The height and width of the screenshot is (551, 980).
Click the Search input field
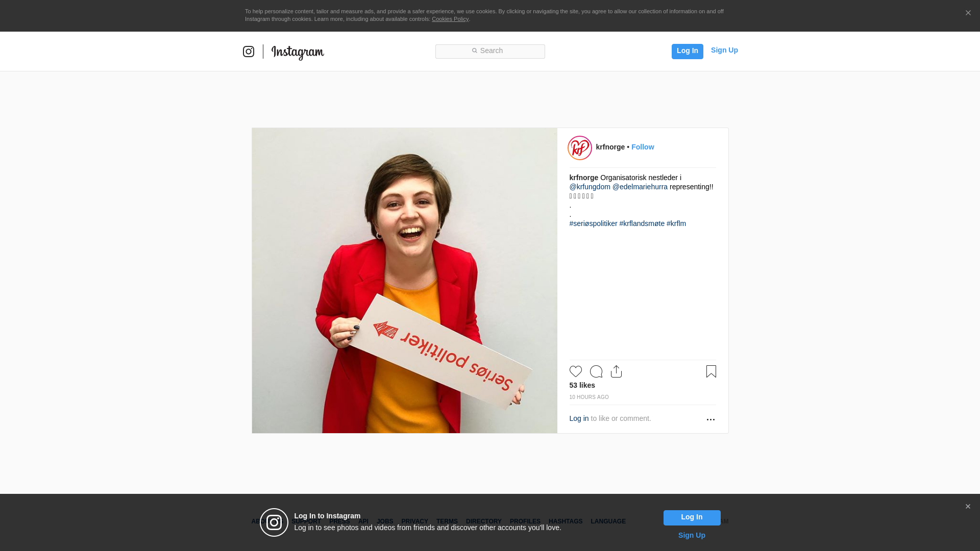tap(490, 51)
